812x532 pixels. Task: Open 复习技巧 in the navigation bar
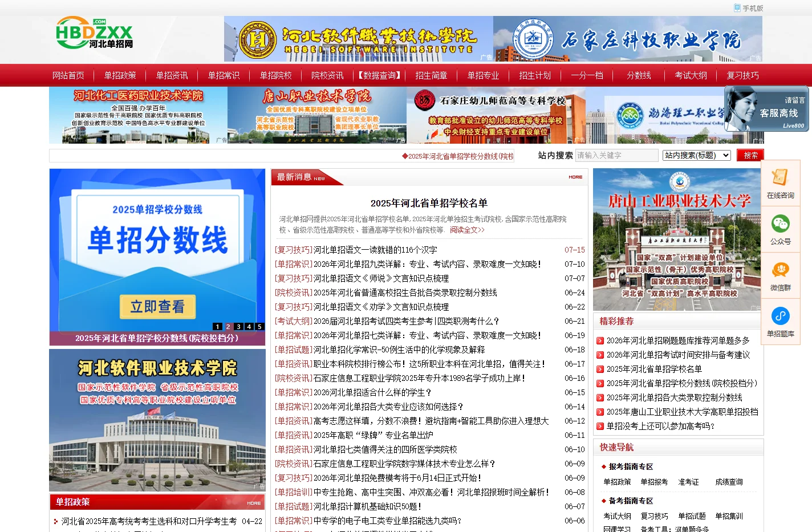pos(742,75)
